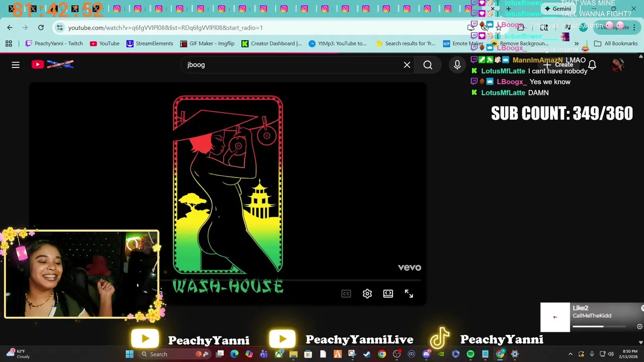Open Creator Dashboard bookmark

click(x=272, y=44)
